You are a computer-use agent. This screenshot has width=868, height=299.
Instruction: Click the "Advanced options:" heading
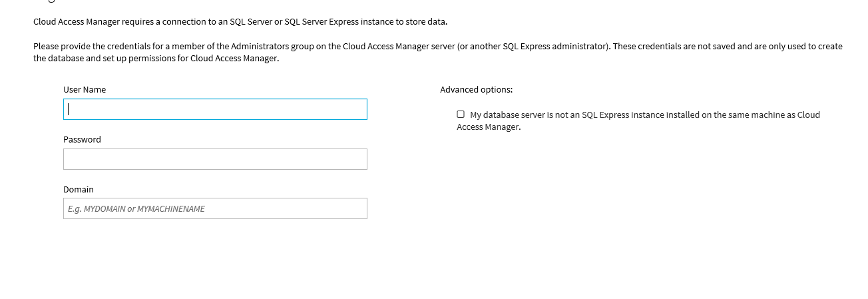tap(477, 89)
